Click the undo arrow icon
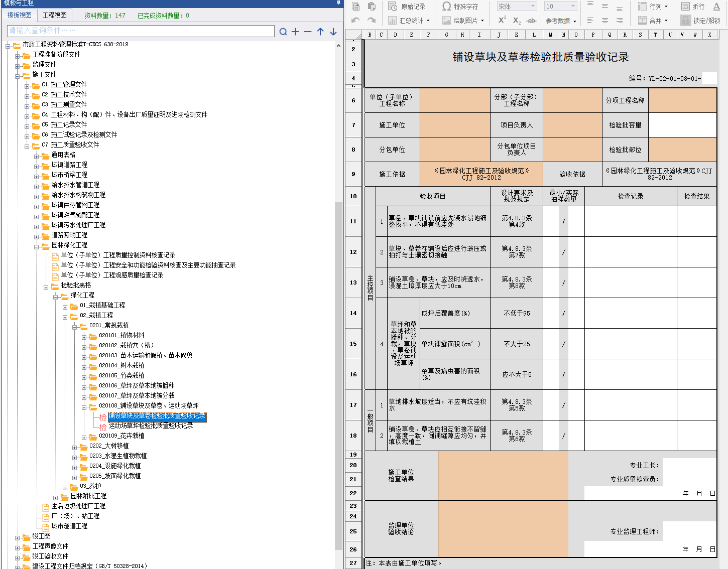Screen dimensions: 728x569 click(356, 21)
